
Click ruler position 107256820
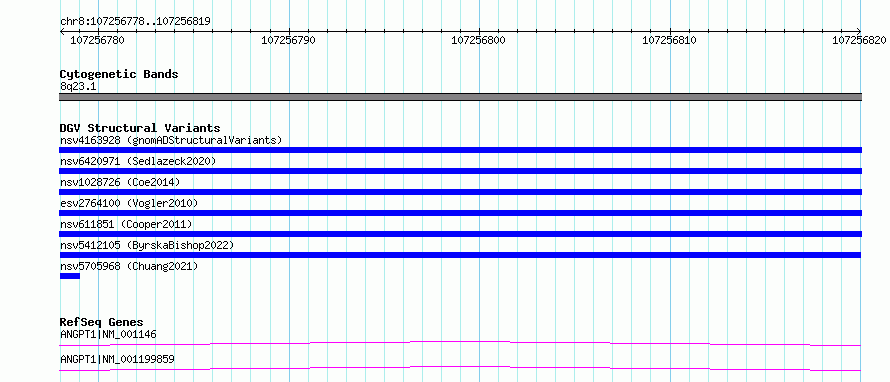tap(860, 40)
